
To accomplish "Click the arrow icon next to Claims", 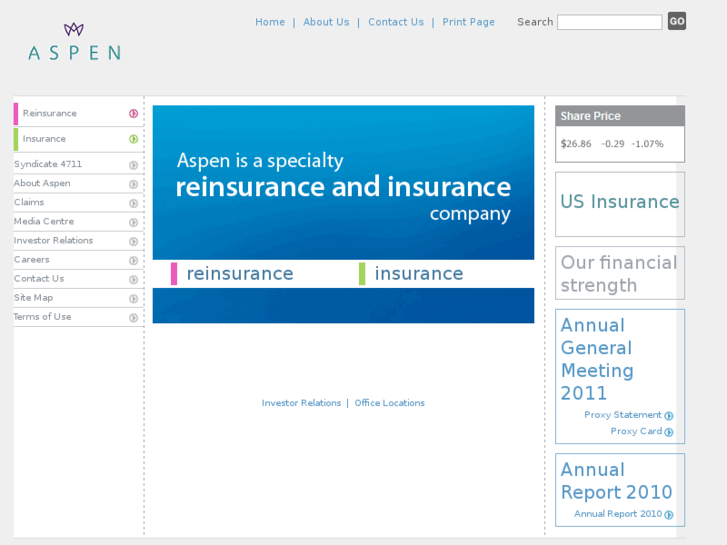I will [134, 203].
